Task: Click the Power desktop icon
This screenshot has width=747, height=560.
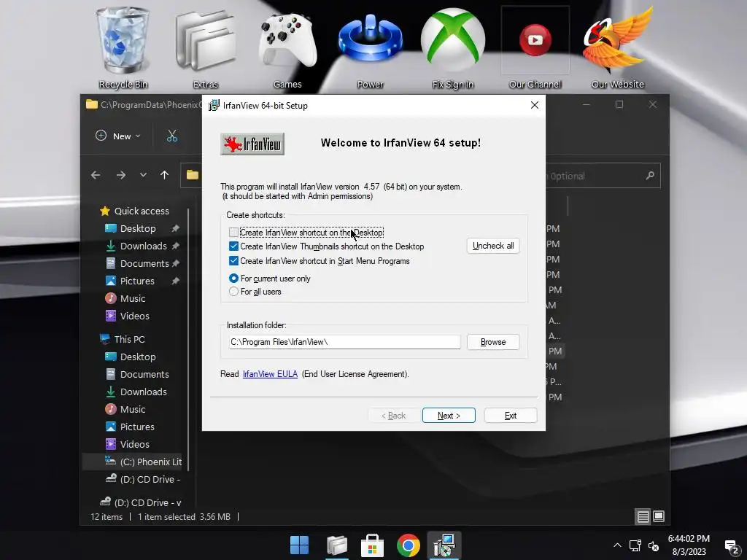Action: point(370,47)
